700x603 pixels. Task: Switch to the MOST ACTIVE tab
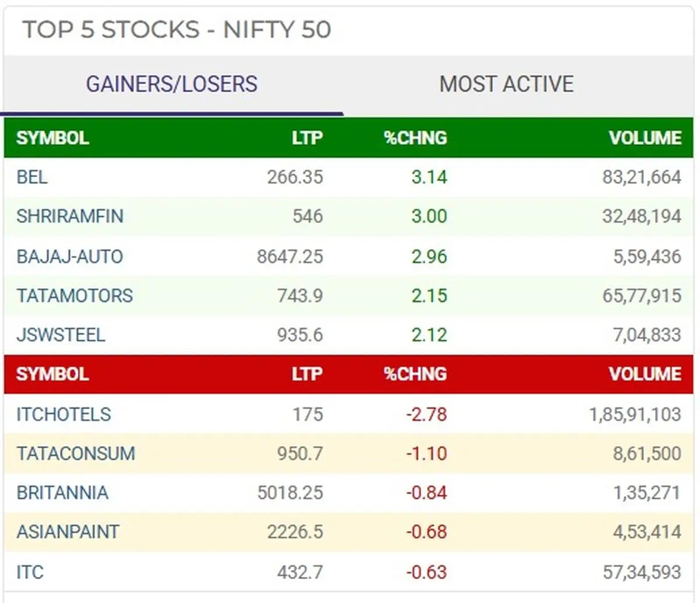(x=506, y=83)
